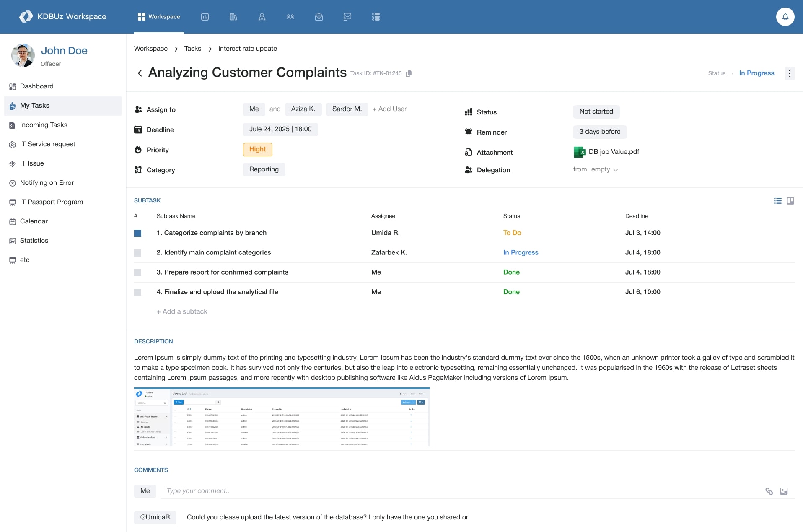This screenshot has height=532, width=803.
Task: Go to Dashboard in the sidebar
Action: (x=63, y=86)
